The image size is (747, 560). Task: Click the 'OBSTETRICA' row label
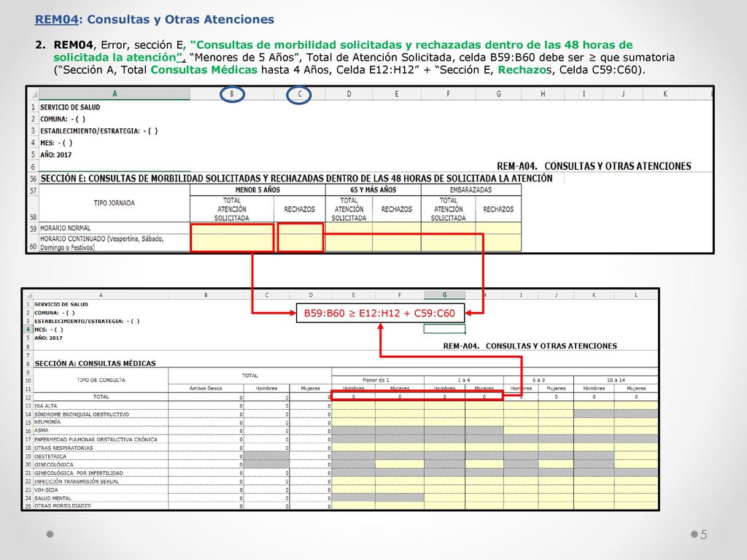coord(50,456)
